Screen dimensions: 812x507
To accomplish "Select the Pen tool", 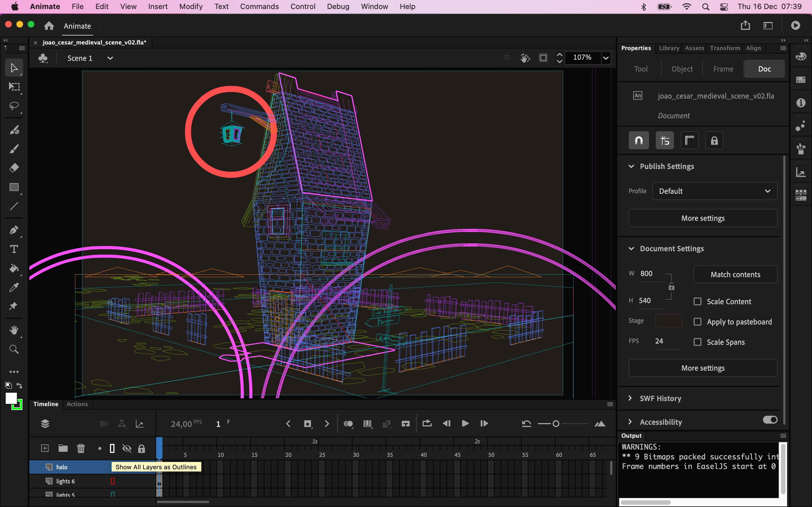I will coord(14,230).
